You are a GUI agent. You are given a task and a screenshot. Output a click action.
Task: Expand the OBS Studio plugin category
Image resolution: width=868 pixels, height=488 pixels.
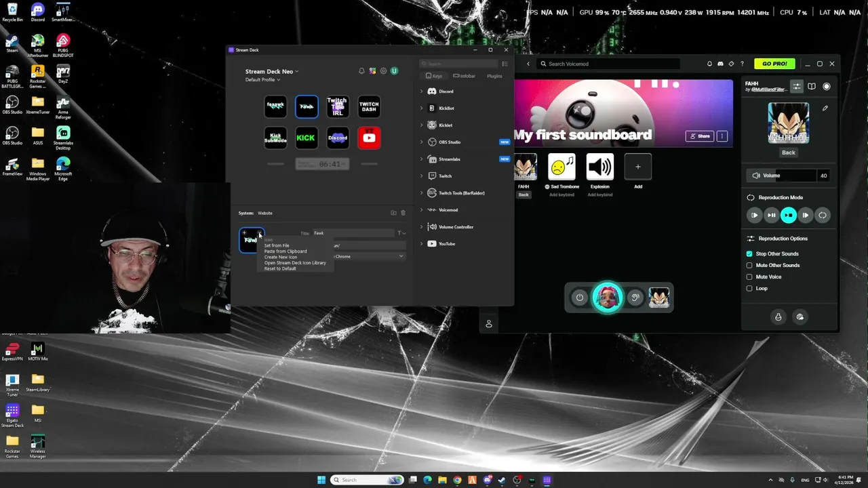tap(421, 142)
